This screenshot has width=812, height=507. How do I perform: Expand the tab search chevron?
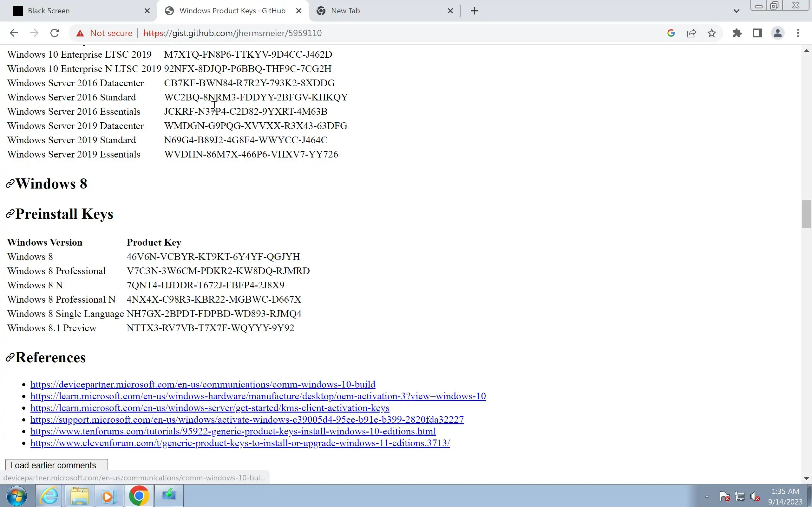click(x=736, y=11)
